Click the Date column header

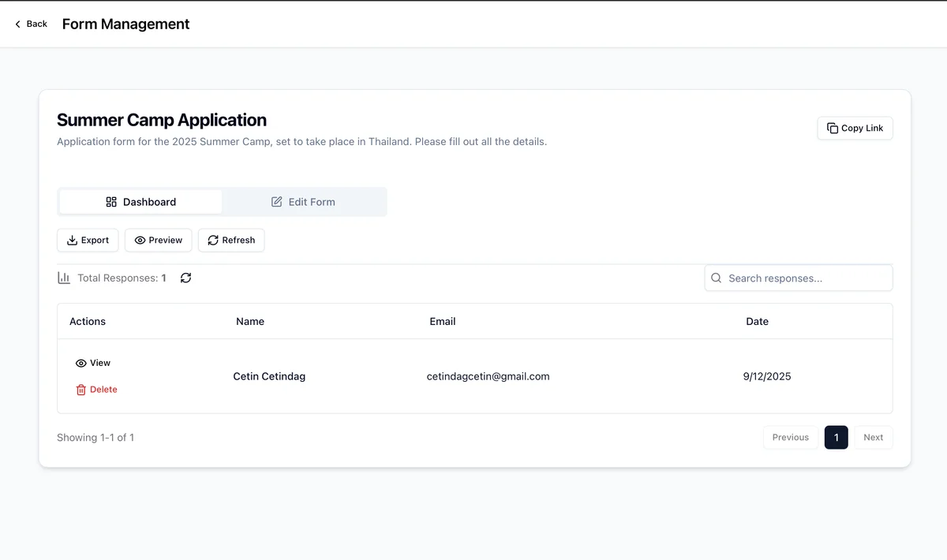pos(757,321)
